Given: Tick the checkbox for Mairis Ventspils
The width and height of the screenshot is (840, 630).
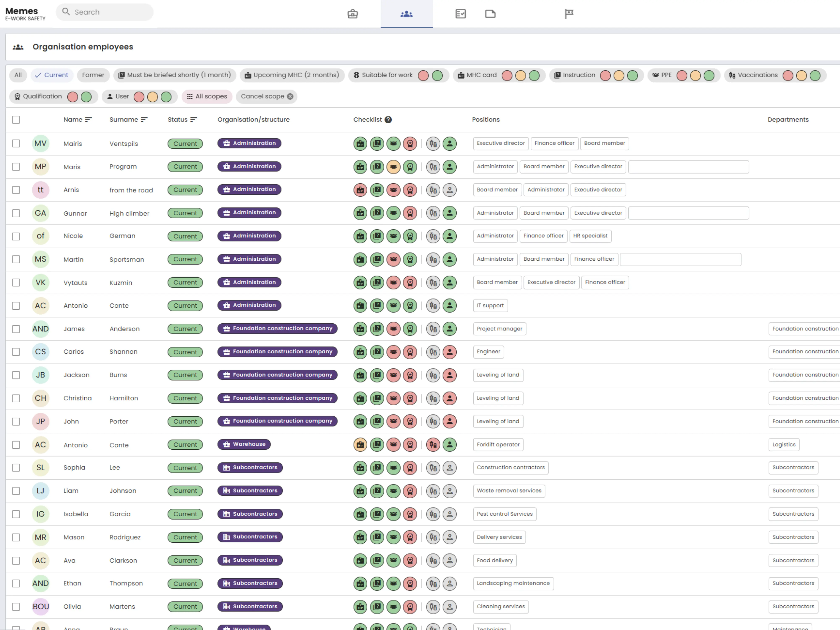Looking at the screenshot, I should [x=16, y=144].
